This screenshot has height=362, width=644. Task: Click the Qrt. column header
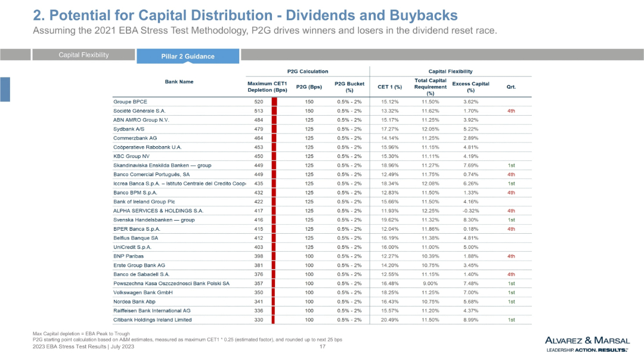[511, 87]
